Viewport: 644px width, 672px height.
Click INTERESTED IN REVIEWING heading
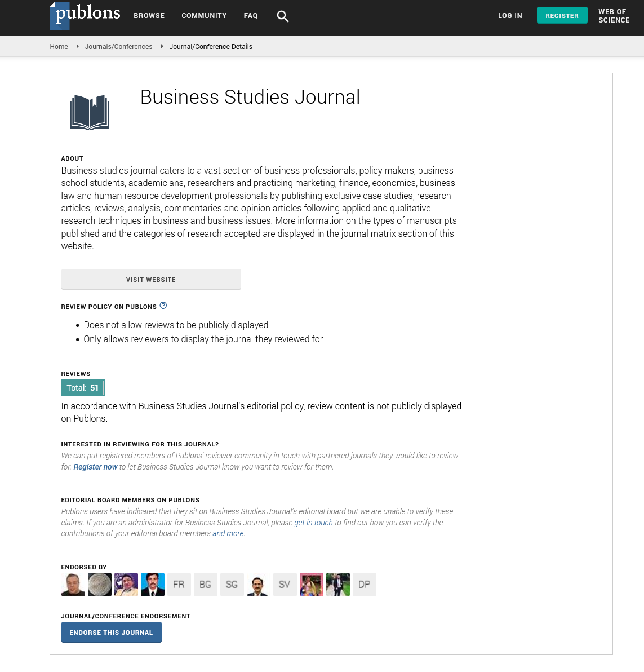click(140, 444)
